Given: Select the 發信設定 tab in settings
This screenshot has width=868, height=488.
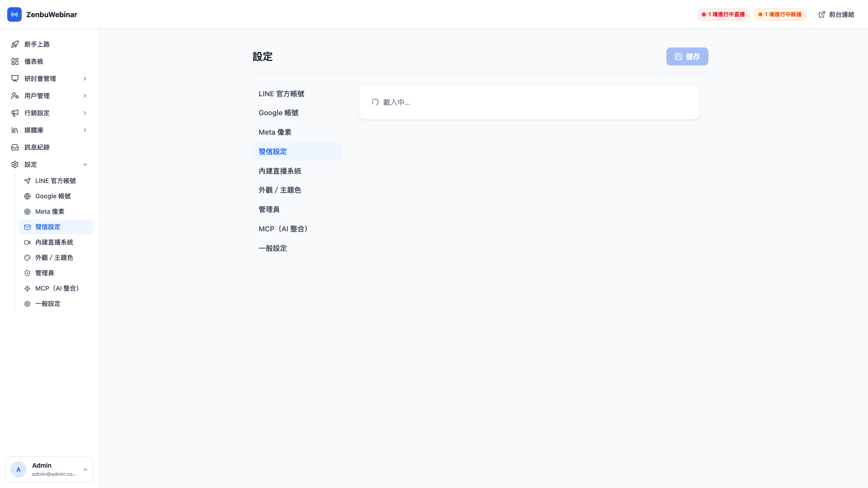Looking at the screenshot, I should pyautogui.click(x=297, y=151).
